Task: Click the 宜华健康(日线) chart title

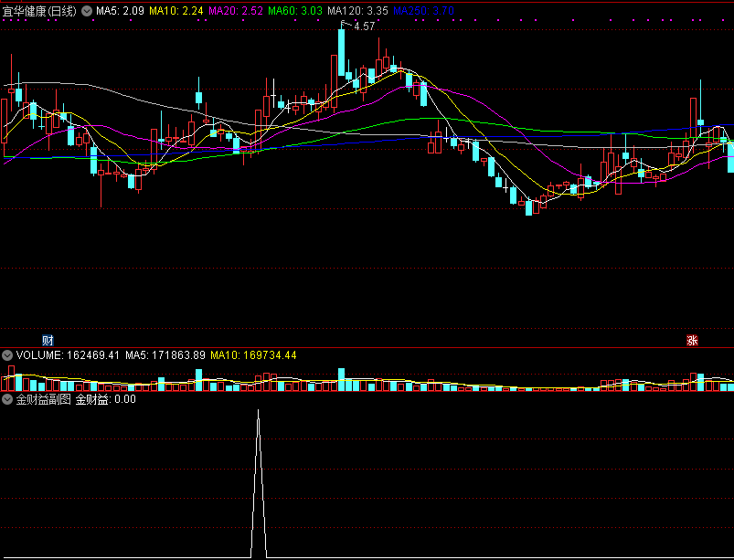Action: [x=39, y=11]
